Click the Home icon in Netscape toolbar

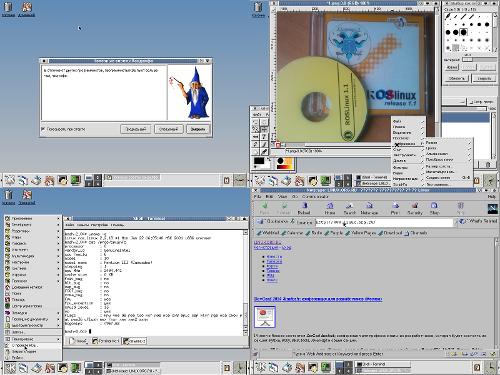coord(329,208)
